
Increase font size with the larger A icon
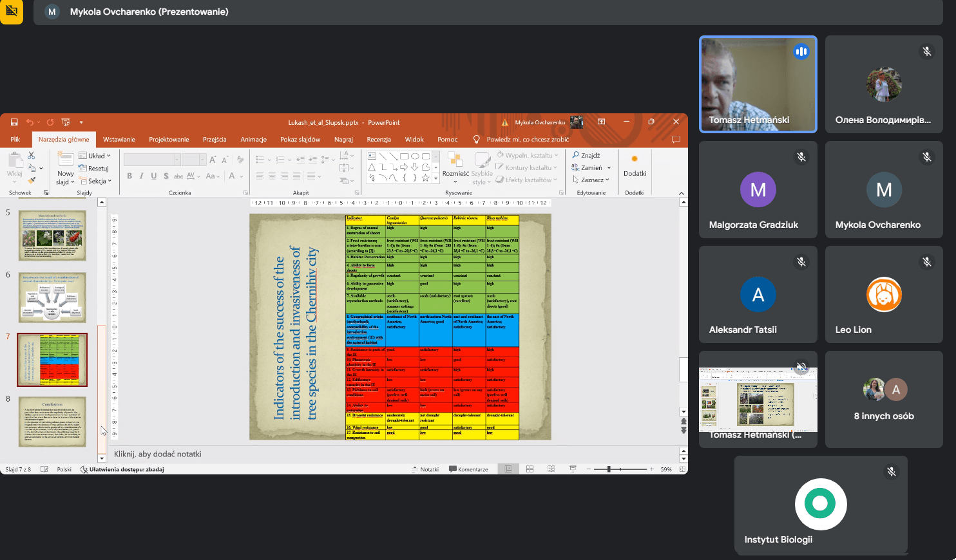[x=213, y=159]
